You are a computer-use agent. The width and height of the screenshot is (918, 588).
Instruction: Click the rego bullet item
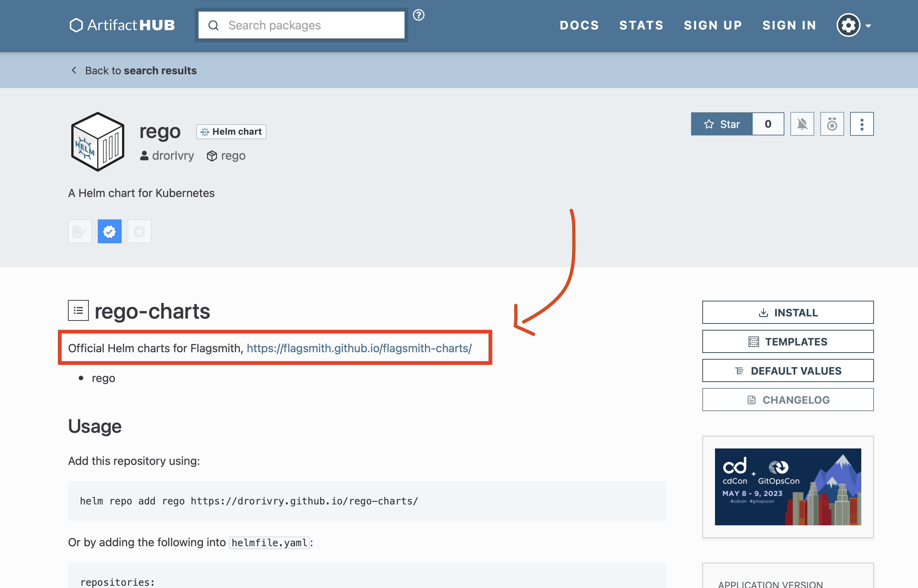[103, 378]
